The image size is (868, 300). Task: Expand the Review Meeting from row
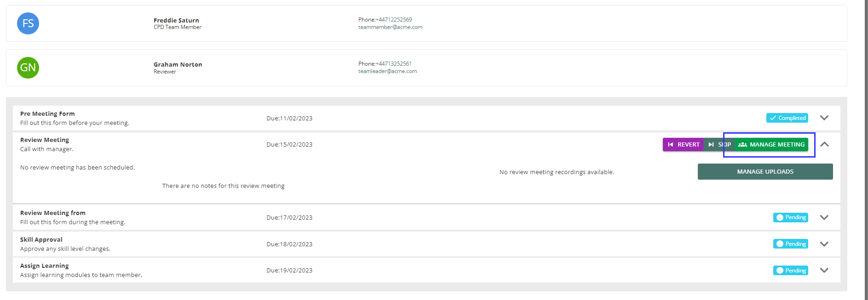[824, 218]
